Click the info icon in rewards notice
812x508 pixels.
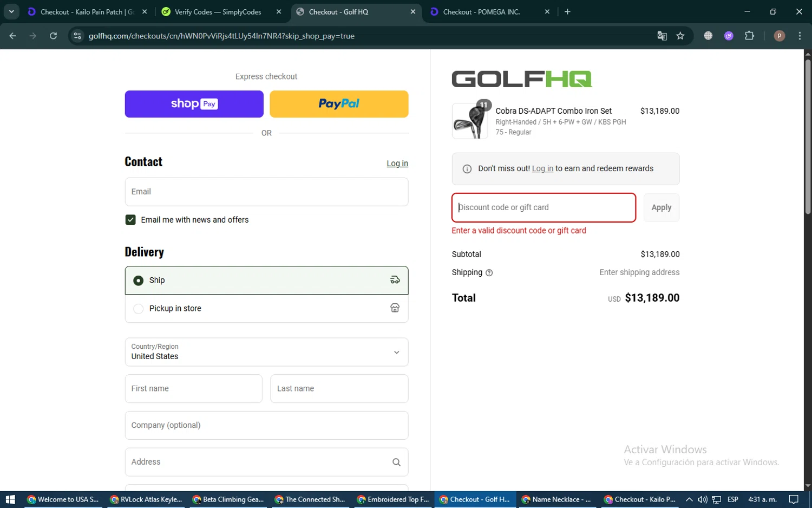(467, 169)
